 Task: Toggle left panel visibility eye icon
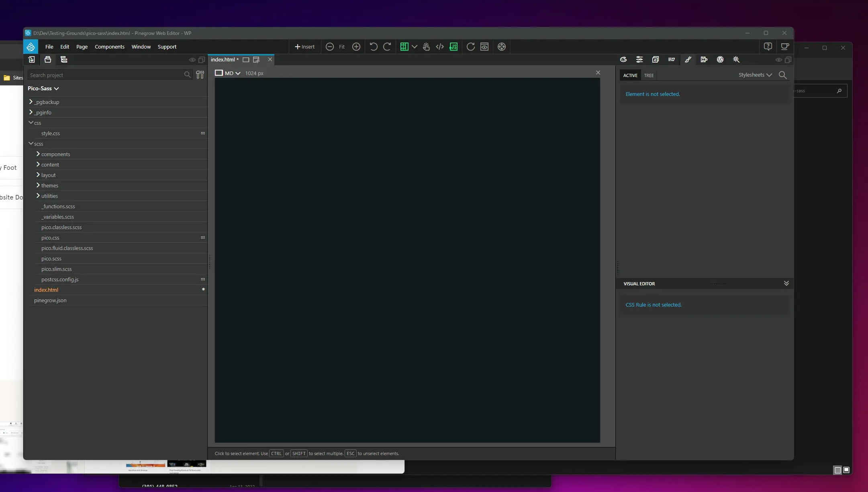pyautogui.click(x=192, y=60)
